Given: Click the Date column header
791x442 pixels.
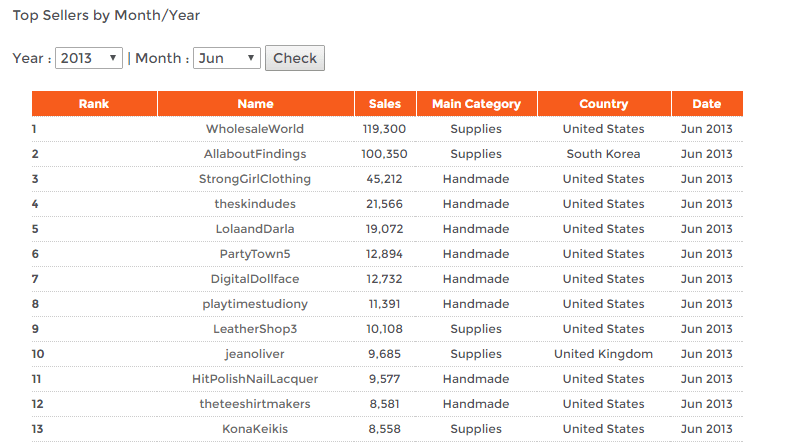Looking at the screenshot, I should (706, 104).
